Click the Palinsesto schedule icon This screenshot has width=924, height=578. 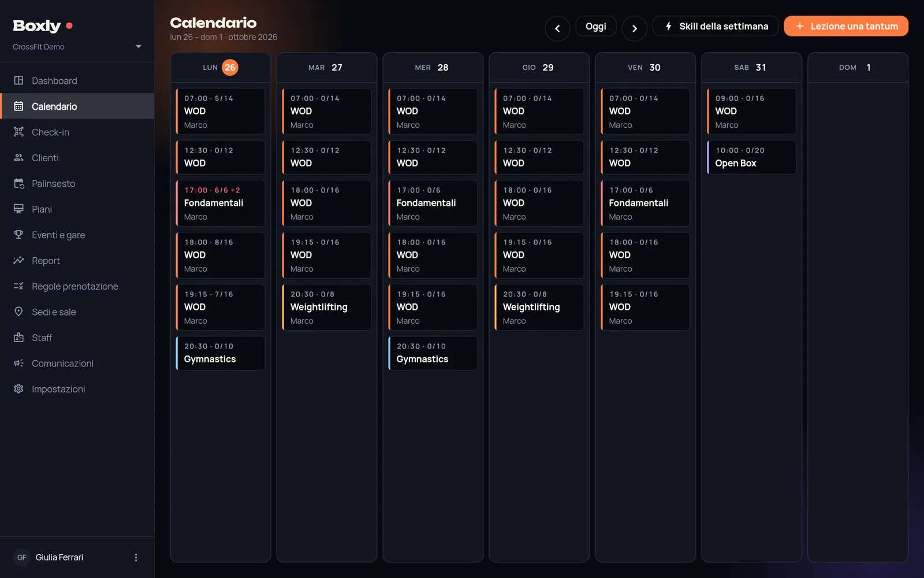18,183
